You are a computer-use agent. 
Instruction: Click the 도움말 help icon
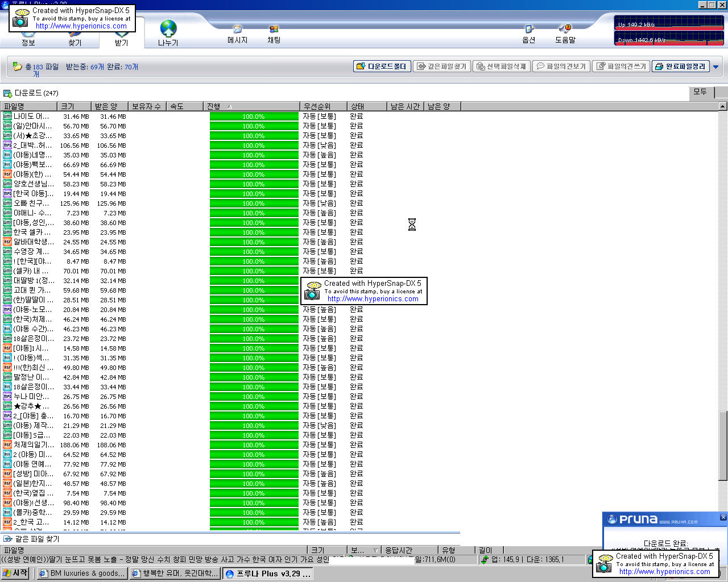pyautogui.click(x=565, y=28)
